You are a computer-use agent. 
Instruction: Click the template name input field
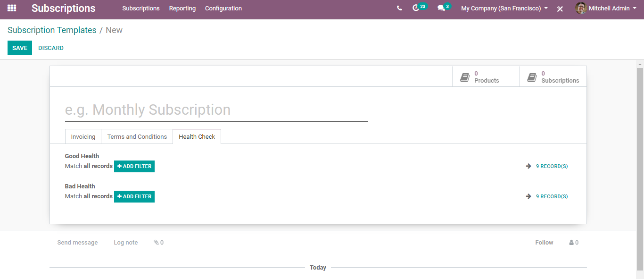click(x=216, y=110)
